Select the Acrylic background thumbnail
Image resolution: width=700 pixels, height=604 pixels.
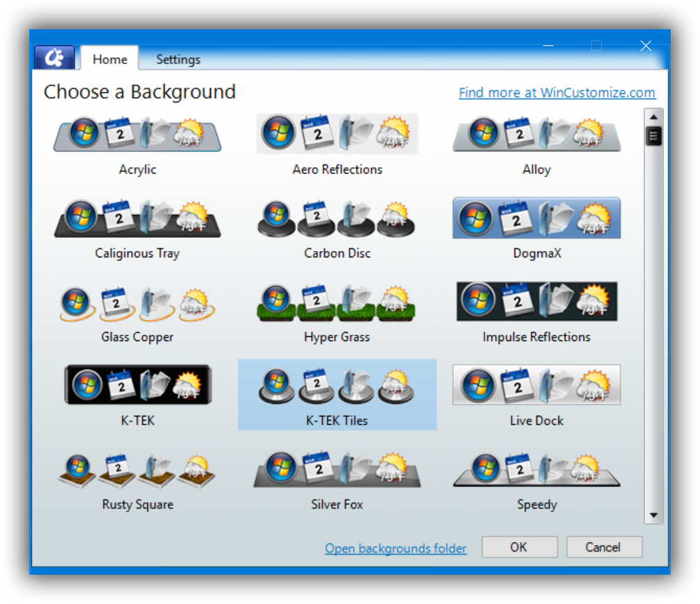click(x=137, y=135)
